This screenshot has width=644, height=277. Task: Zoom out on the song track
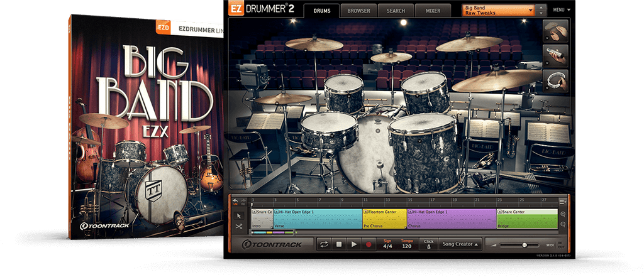point(563,224)
